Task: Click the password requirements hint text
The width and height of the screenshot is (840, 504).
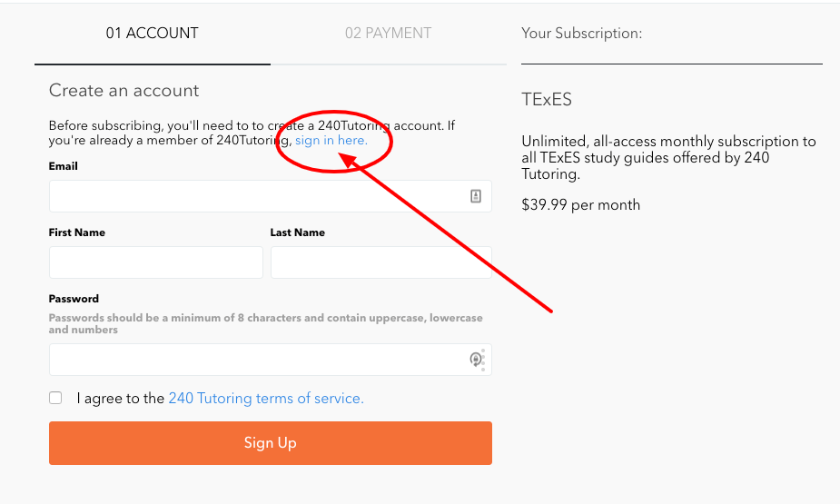Action: click(x=266, y=323)
